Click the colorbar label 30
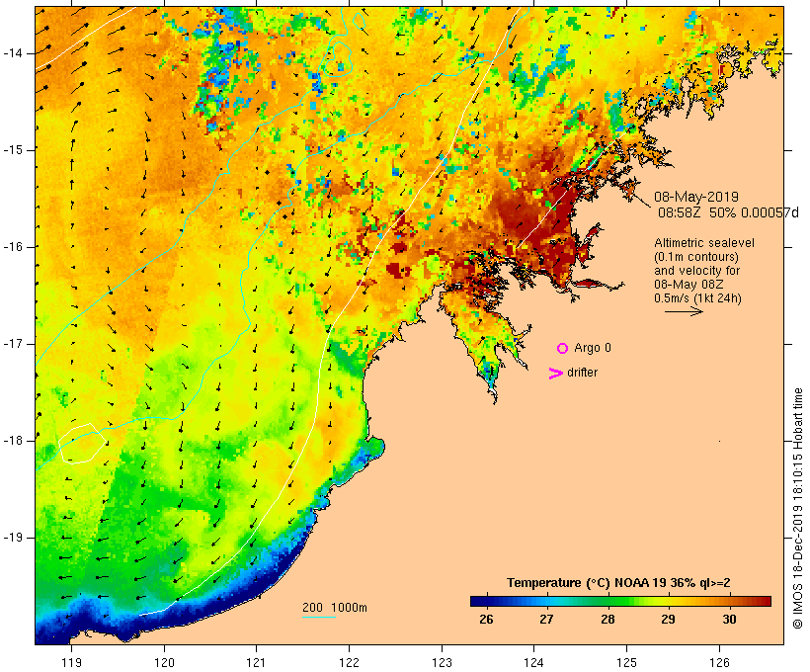Image resolution: width=810 pixels, height=672 pixels. 729,619
